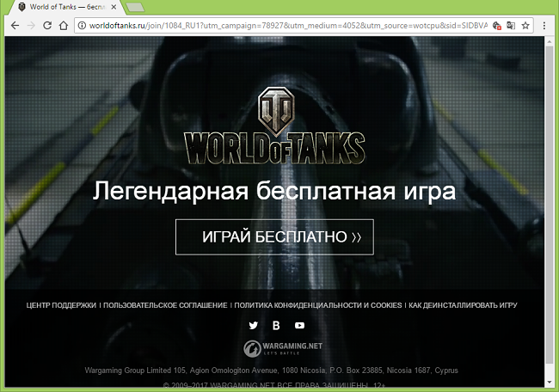Open the YouTube icon link

coord(299,326)
